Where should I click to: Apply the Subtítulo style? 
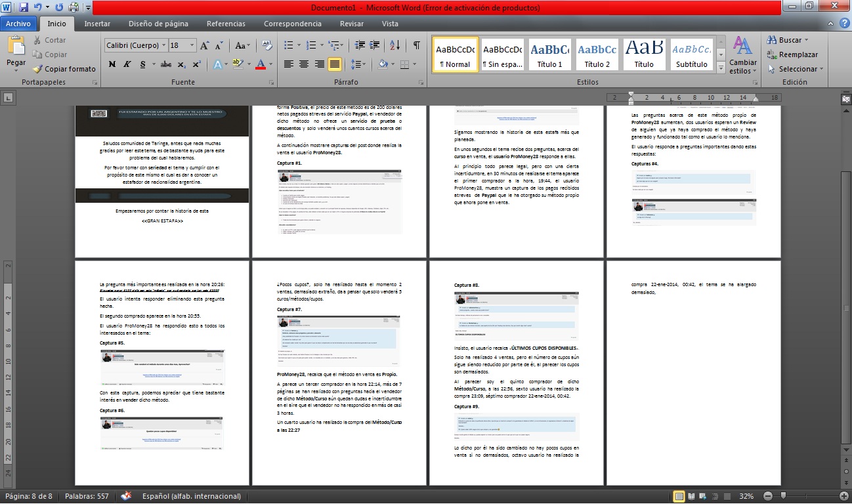[691, 55]
